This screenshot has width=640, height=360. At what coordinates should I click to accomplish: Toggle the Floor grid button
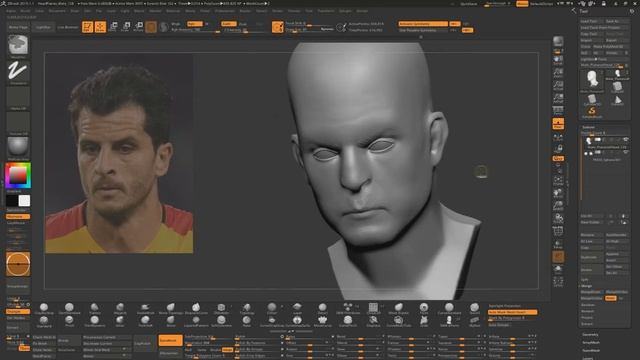(x=558, y=124)
